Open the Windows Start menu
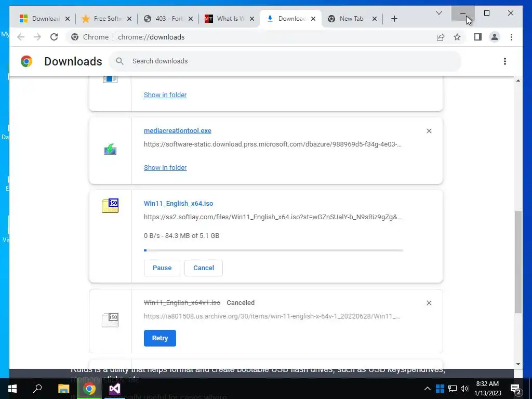Image resolution: width=532 pixels, height=399 pixels. pyautogui.click(x=12, y=389)
